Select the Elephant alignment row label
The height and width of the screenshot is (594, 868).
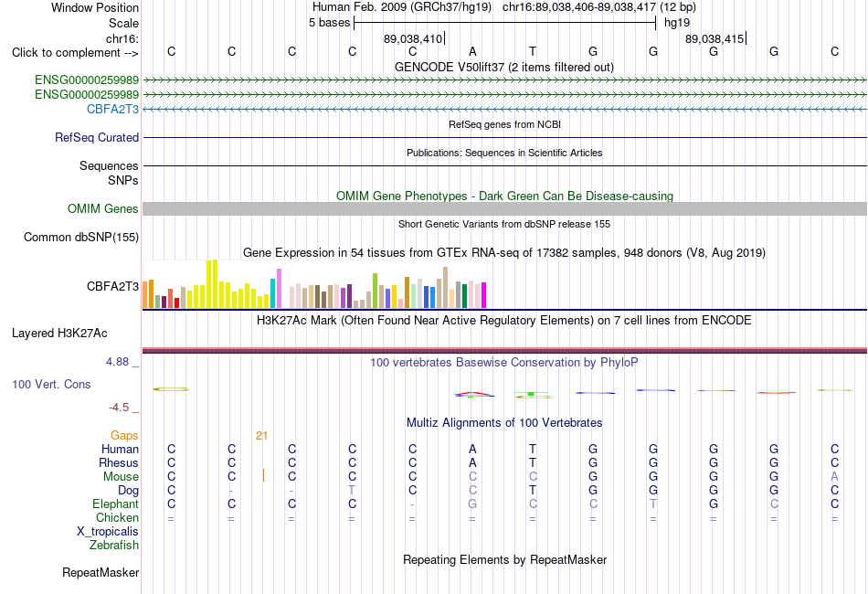(116, 504)
